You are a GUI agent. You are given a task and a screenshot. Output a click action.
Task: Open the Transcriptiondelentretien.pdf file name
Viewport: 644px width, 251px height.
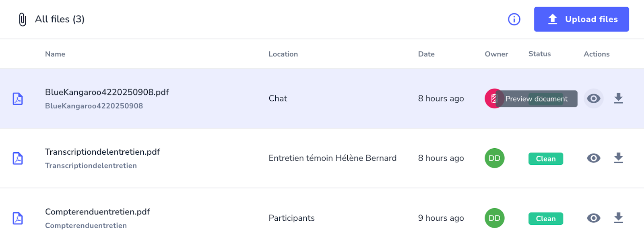(102, 152)
